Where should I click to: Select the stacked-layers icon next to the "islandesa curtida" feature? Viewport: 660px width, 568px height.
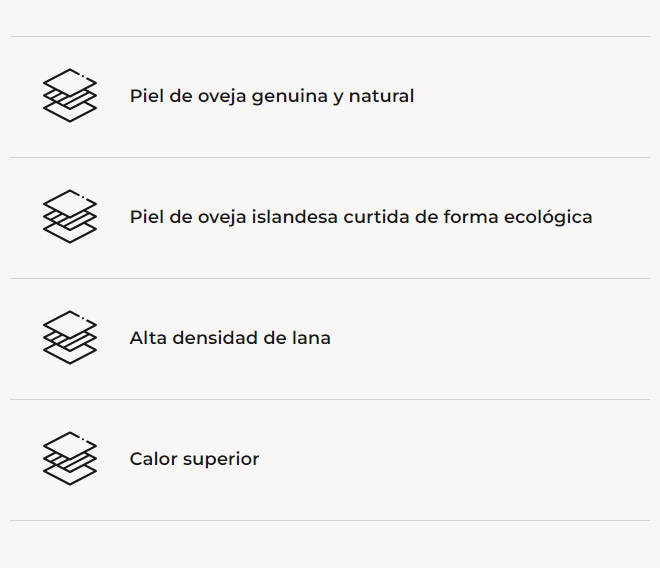(x=70, y=216)
